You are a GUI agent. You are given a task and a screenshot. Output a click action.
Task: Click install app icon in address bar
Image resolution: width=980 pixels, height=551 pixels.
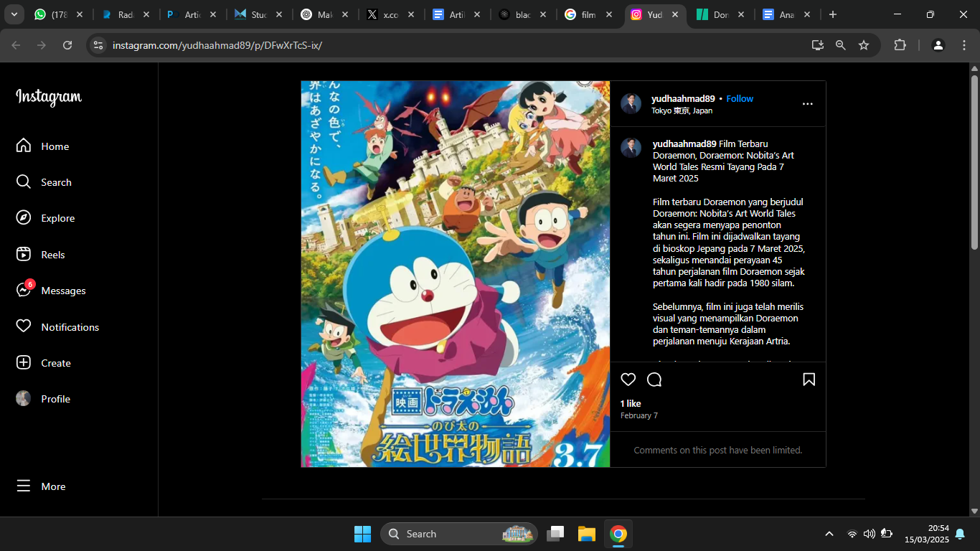coord(817,45)
